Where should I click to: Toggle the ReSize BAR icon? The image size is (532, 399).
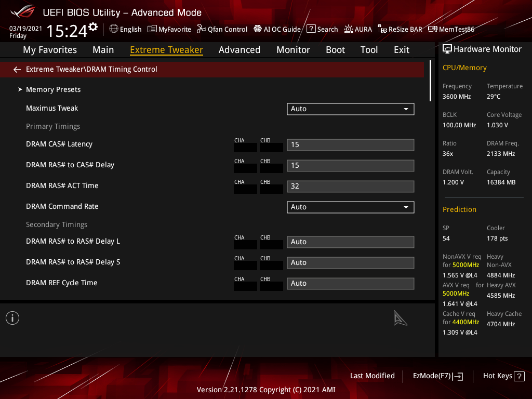382,29
